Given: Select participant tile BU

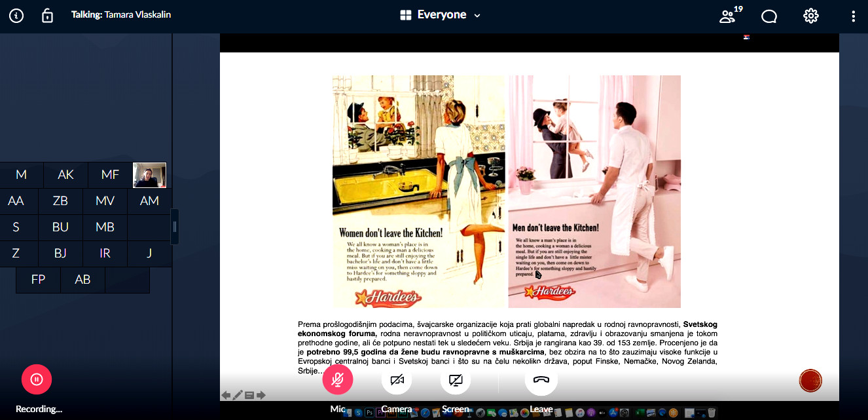Looking at the screenshot, I should (x=60, y=227).
